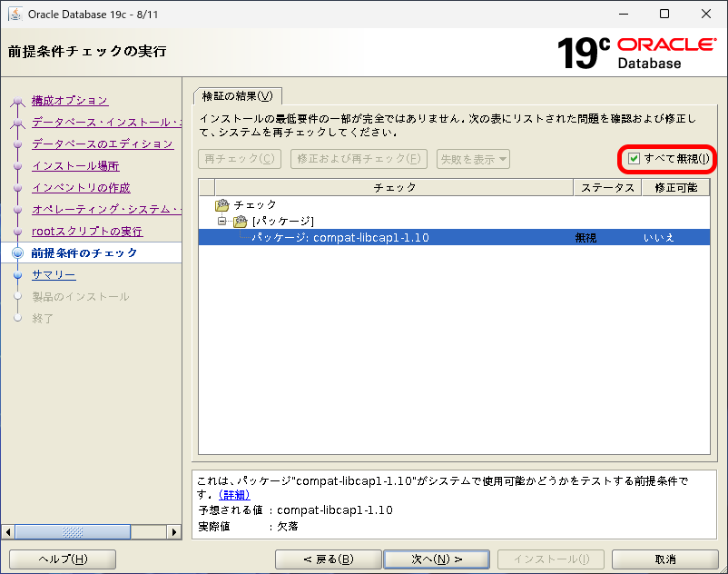Select the compat-libcap1-1.10 package row
Image resolution: width=728 pixels, height=574 pixels.
[454, 237]
